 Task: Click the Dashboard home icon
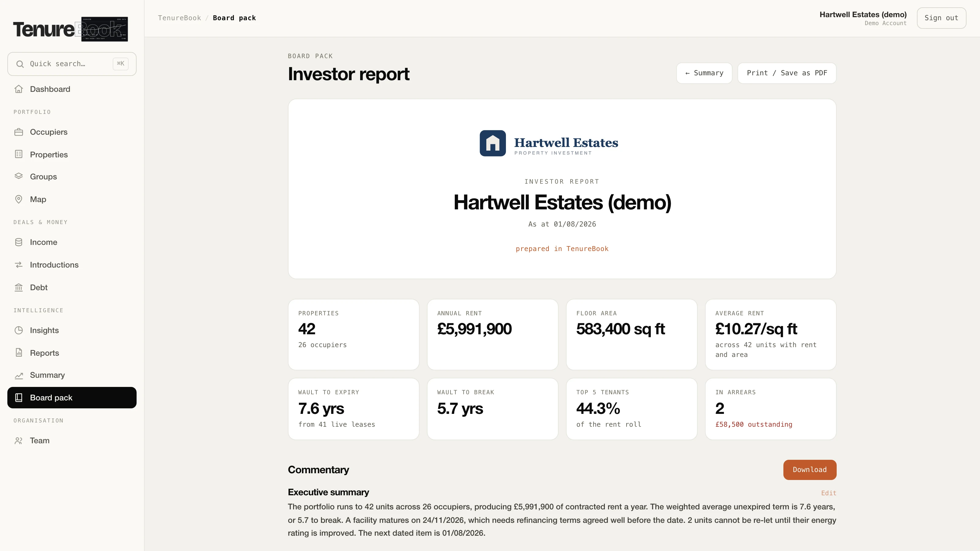click(x=19, y=89)
